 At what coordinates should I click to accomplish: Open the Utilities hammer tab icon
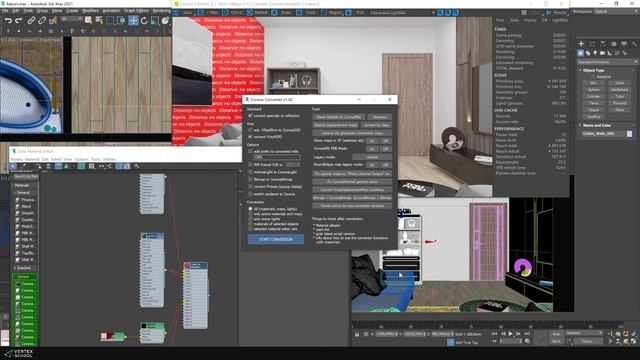(x=634, y=44)
